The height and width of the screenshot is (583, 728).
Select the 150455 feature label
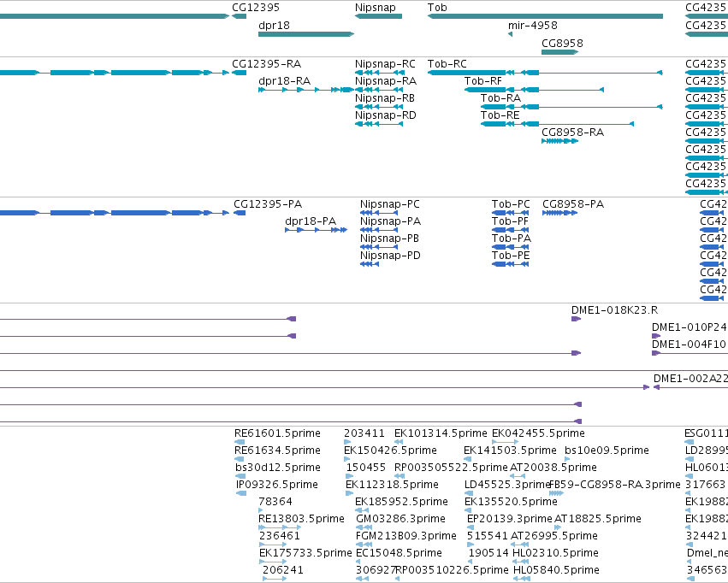click(x=366, y=468)
